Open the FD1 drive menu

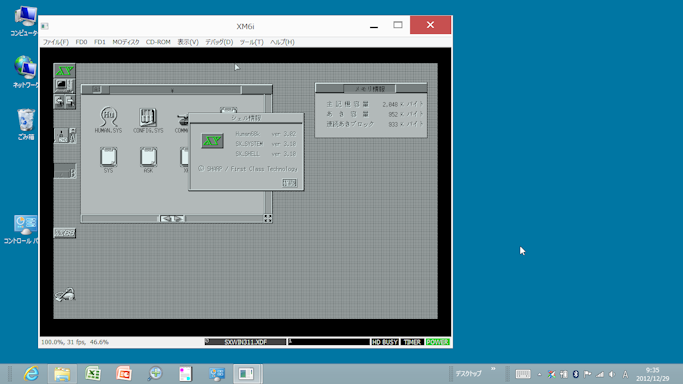(x=100, y=42)
